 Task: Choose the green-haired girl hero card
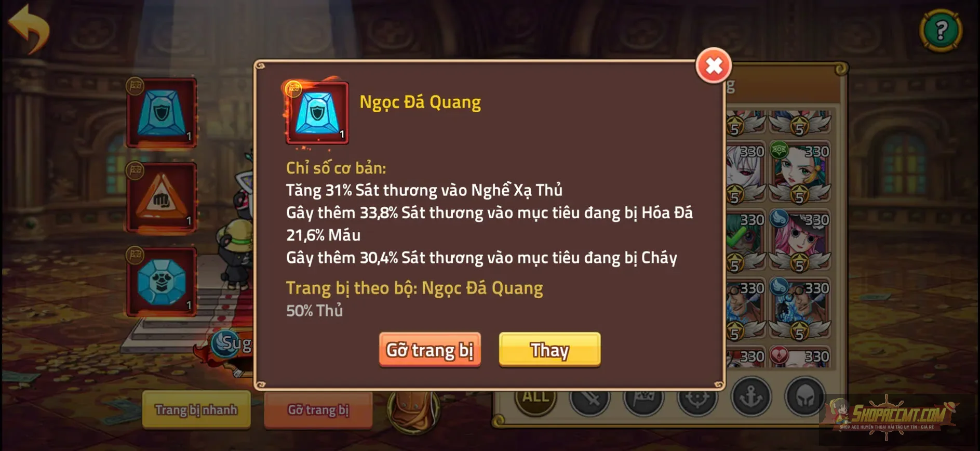(x=800, y=171)
